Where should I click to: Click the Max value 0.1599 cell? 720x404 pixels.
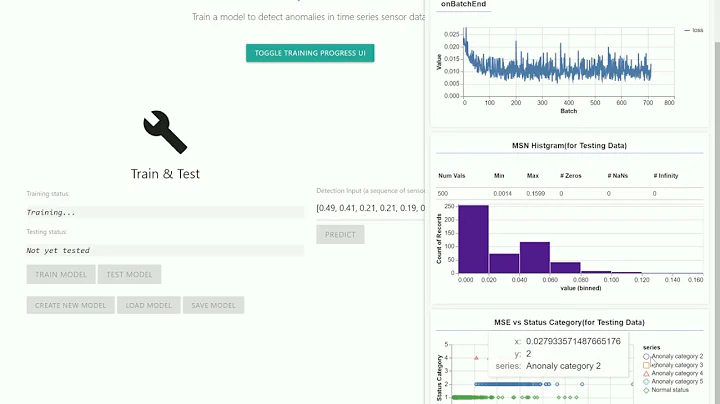(535, 194)
